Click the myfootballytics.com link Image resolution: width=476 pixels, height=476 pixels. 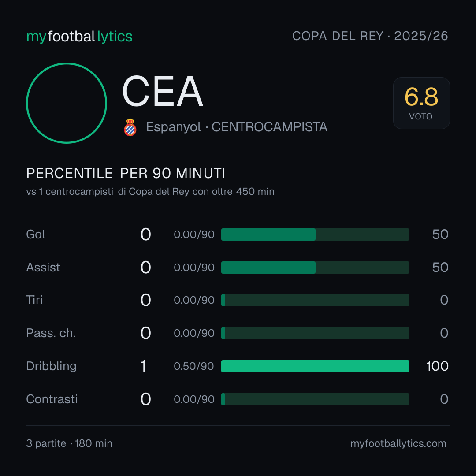pyautogui.click(x=398, y=443)
